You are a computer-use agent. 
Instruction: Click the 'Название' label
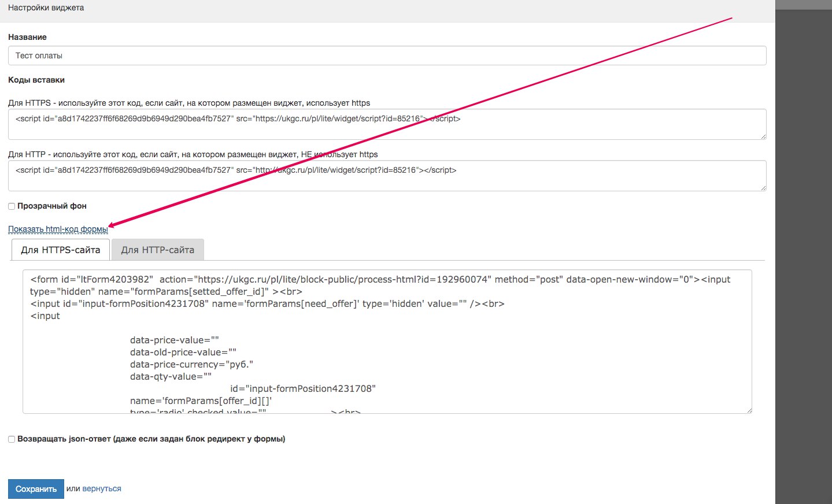[27, 37]
